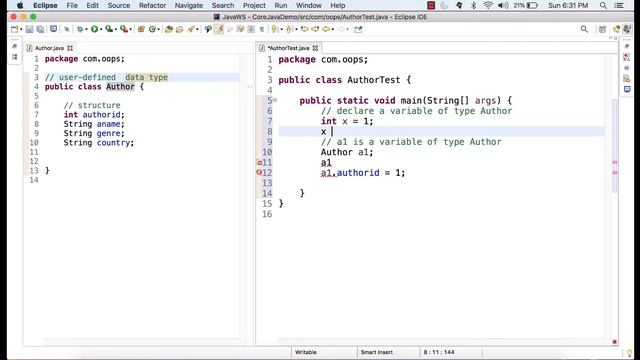Create a new Java class
This screenshot has height=360, width=640.
(x=152, y=29)
